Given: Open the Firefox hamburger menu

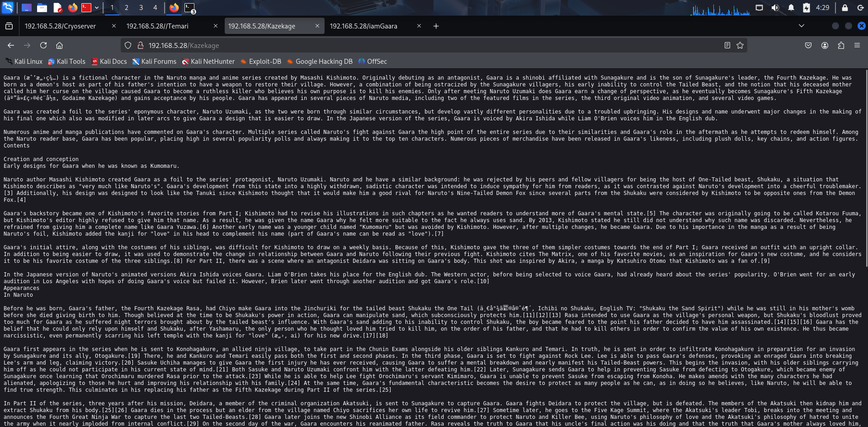Looking at the screenshot, I should tap(857, 45).
